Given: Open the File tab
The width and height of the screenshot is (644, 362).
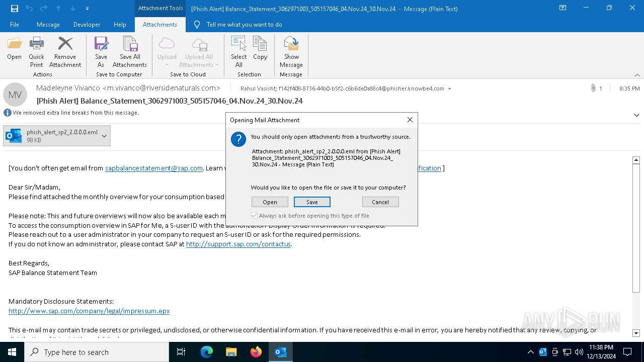Looking at the screenshot, I should coord(15,25).
